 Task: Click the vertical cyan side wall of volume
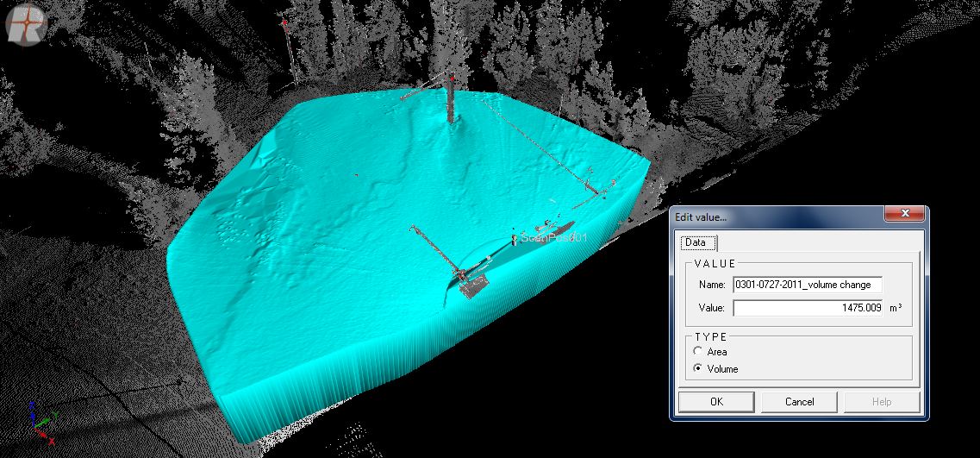[345, 388]
